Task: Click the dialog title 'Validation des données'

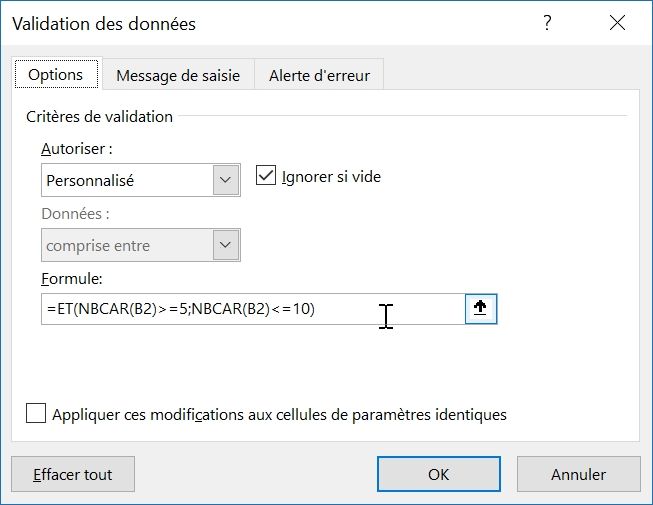Action: click(x=104, y=23)
